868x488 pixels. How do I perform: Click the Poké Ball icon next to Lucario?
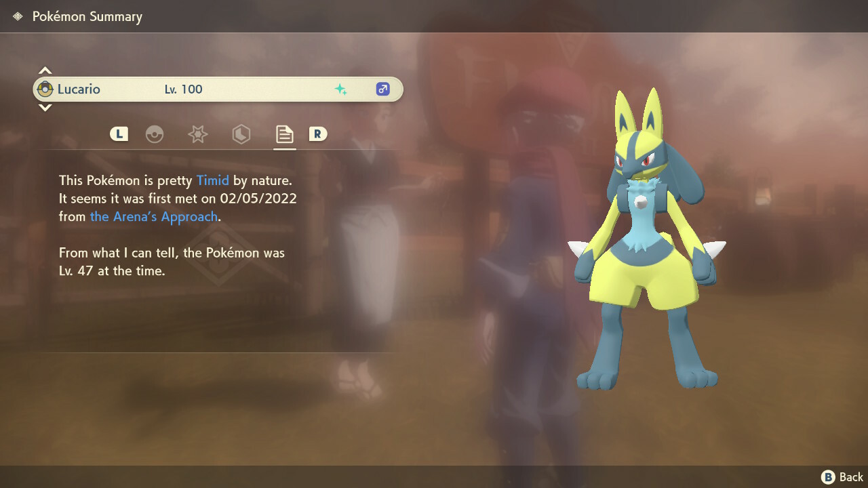point(45,89)
